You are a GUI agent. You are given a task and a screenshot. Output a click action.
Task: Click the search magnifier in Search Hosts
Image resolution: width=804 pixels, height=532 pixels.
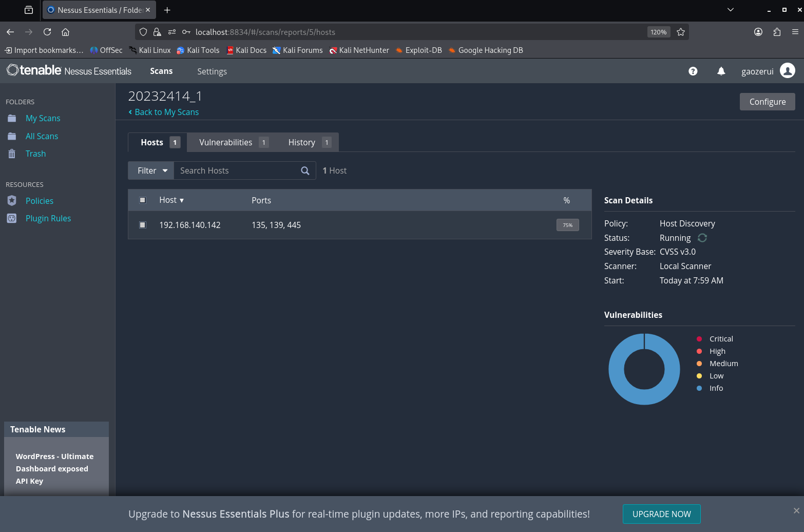pos(305,170)
